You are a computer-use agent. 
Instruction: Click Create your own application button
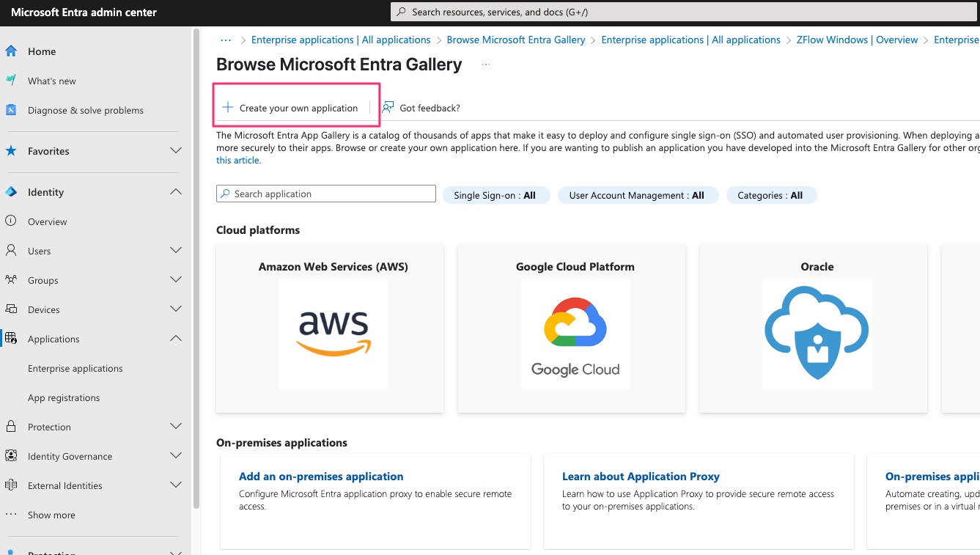[x=291, y=108]
